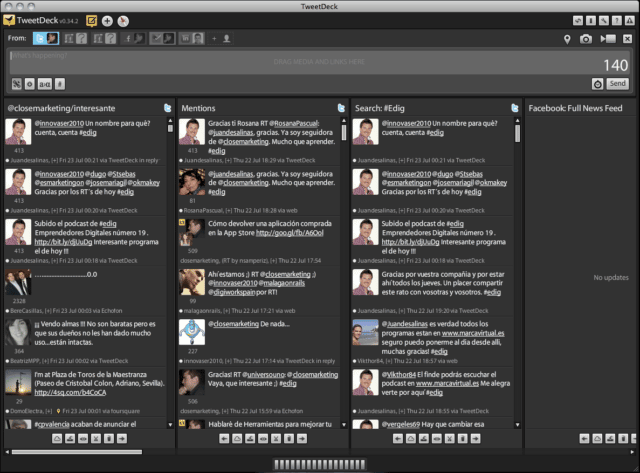Viewport: 640px width, 473px height.
Task: Schedule update with the clock icon
Action: pyautogui.click(x=598, y=84)
